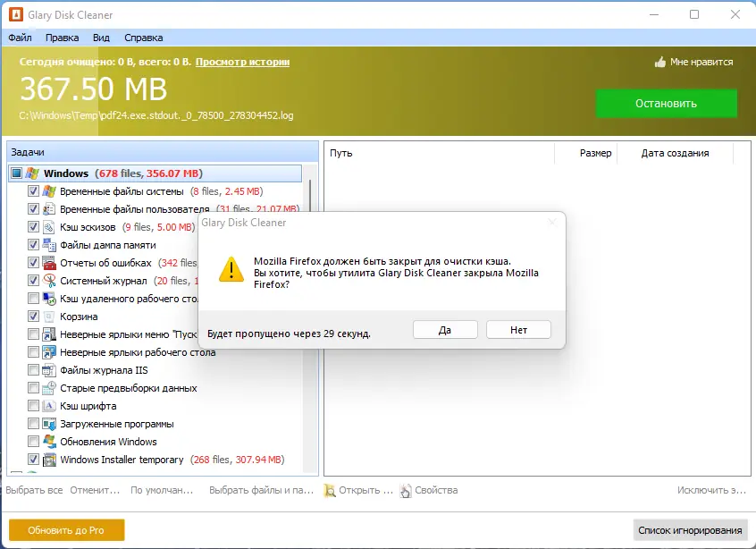This screenshot has width=756, height=549.
Task: Click the Отчеты об ошибках icon
Action: [x=49, y=263]
